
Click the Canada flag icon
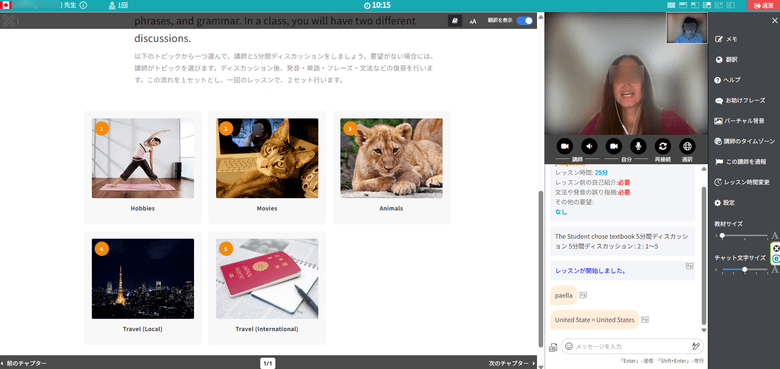point(6,5)
